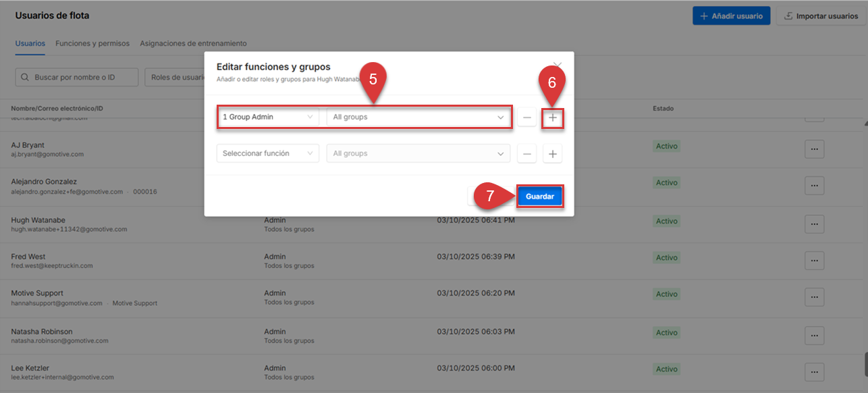Open more options for Motive Support
This screenshot has width=868, height=393.
pos(815,297)
